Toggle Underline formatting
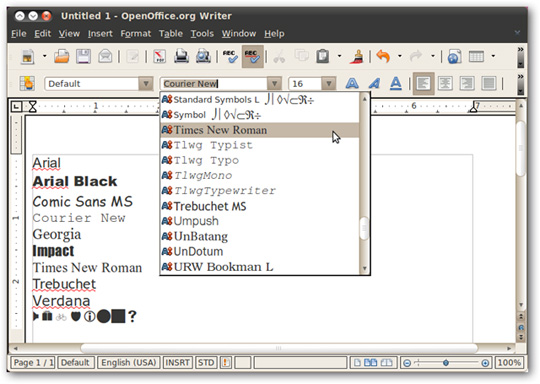 (396, 83)
